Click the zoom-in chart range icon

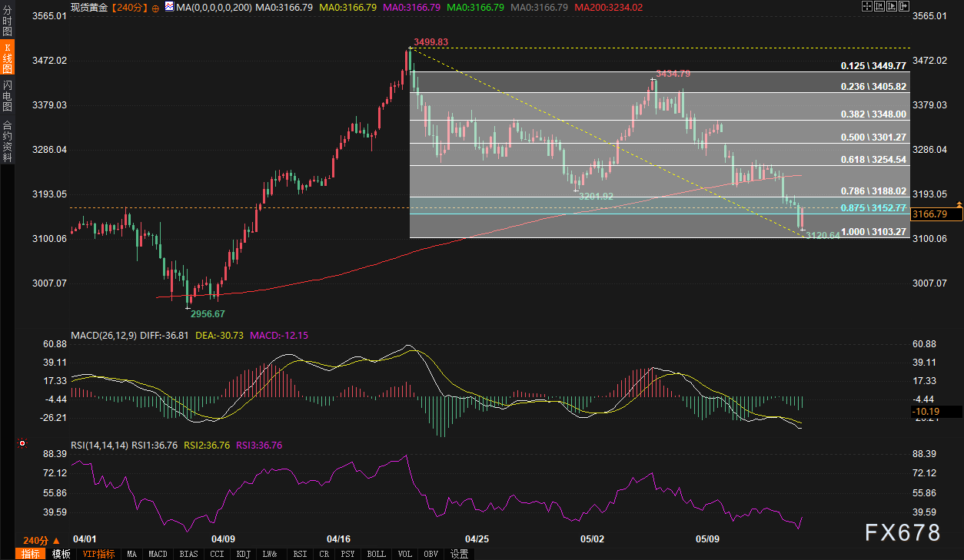click(x=878, y=6)
